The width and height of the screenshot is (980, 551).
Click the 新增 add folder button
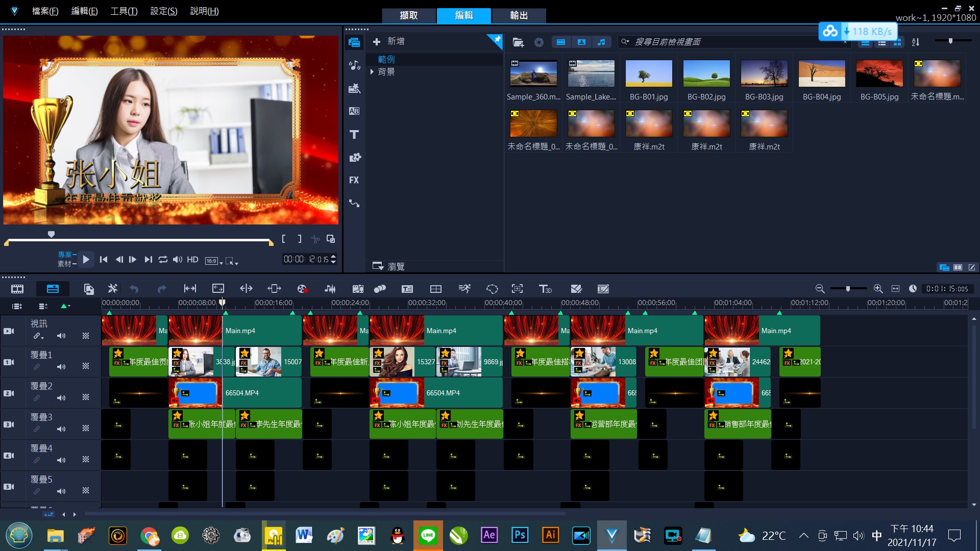[388, 41]
